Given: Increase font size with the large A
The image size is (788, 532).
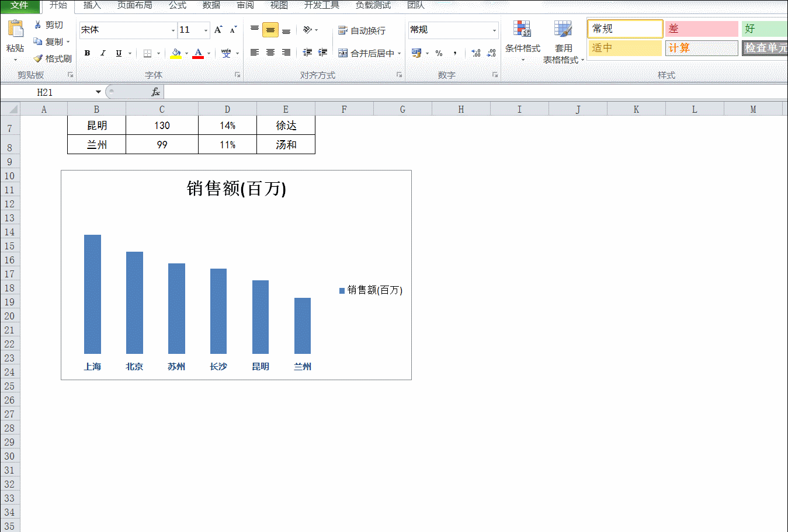Looking at the screenshot, I should (x=218, y=30).
